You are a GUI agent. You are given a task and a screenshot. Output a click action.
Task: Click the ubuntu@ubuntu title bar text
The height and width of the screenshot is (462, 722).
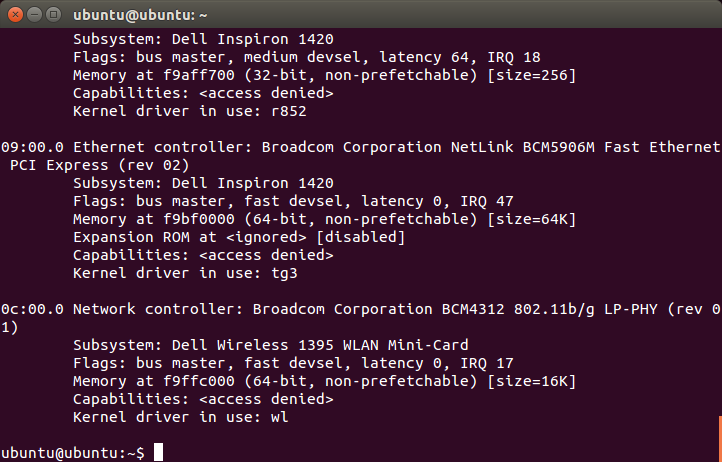pyautogui.click(x=140, y=15)
